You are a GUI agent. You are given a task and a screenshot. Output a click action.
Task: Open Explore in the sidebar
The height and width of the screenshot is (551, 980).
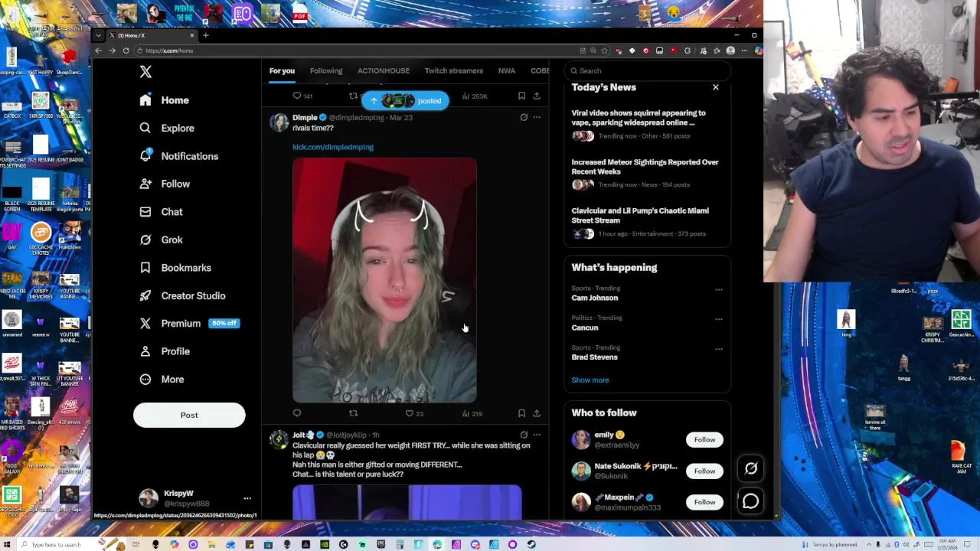click(167, 128)
